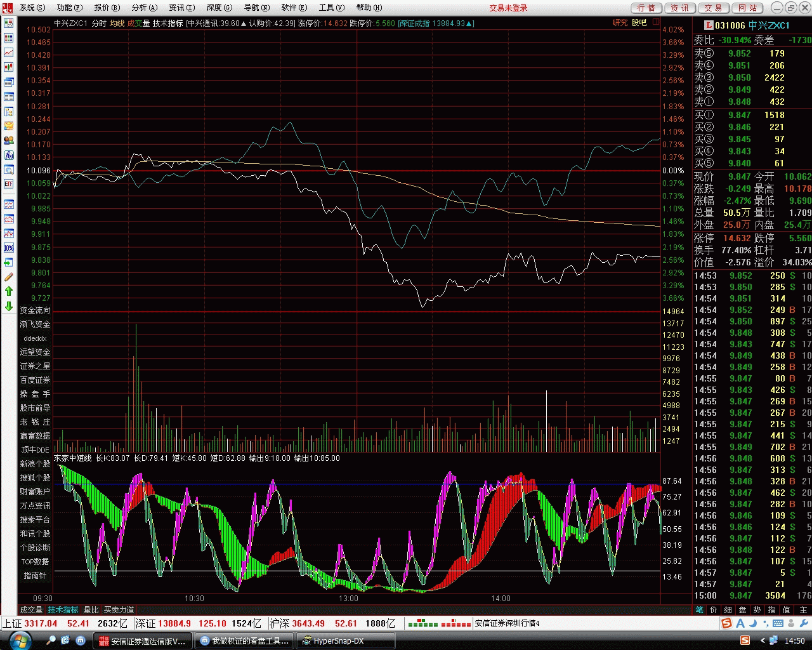Open the 系统(S) menu

pos(32,8)
